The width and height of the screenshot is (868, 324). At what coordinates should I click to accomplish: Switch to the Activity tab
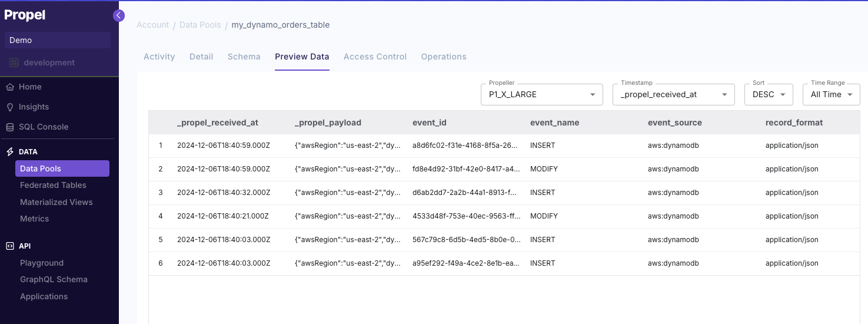[x=159, y=57]
